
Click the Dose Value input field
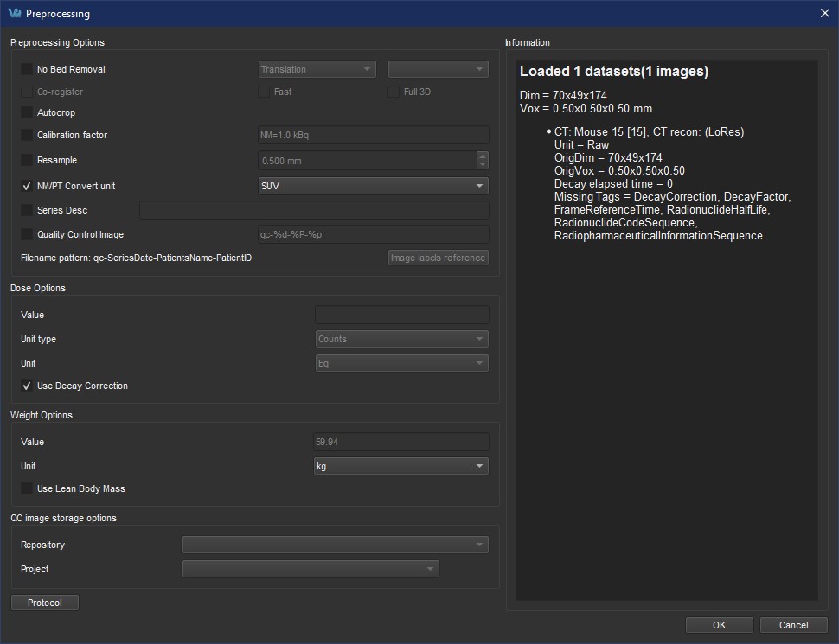click(400, 315)
